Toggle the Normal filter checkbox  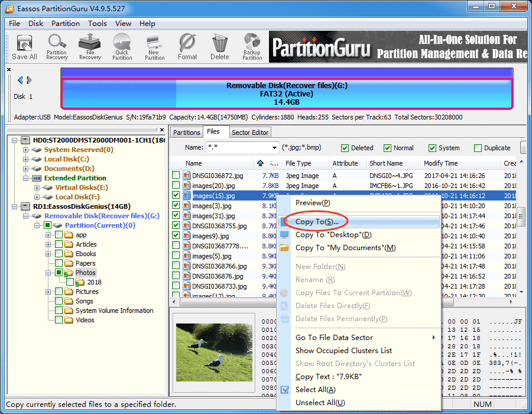click(387, 148)
